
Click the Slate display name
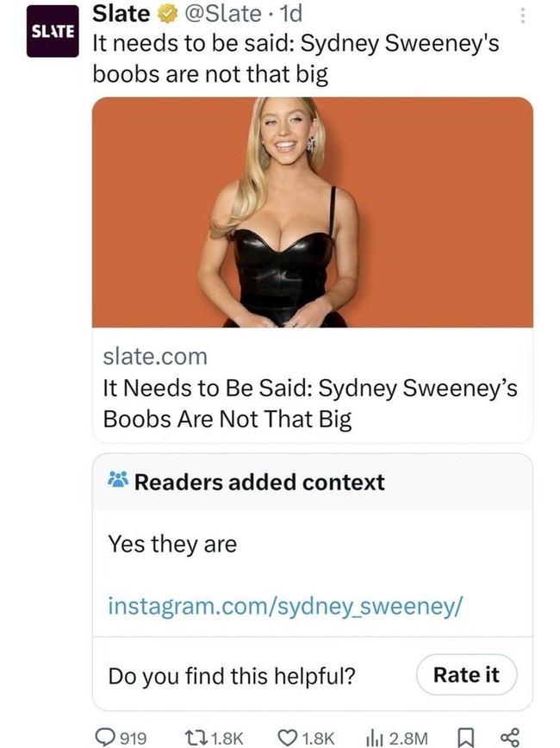click(x=121, y=14)
